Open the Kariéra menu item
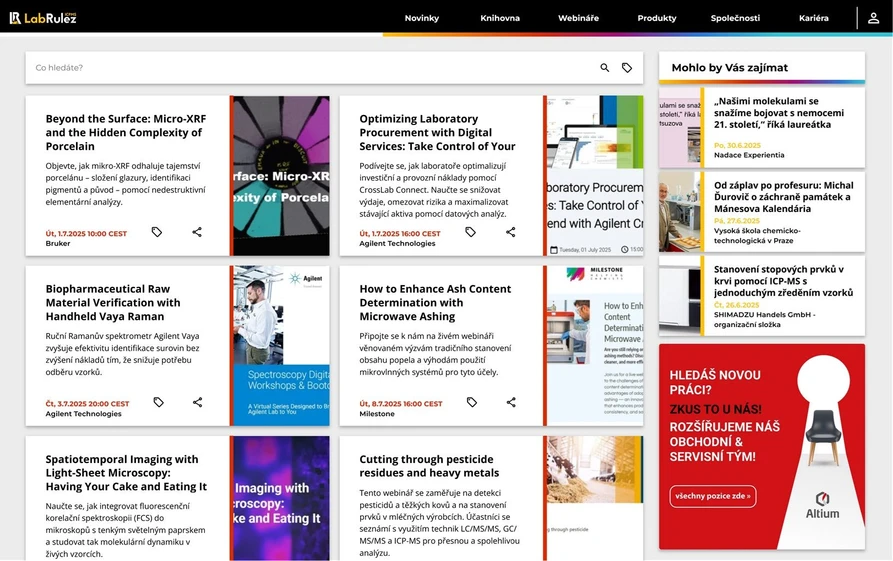Screen dimensions: 893x561 [814, 18]
